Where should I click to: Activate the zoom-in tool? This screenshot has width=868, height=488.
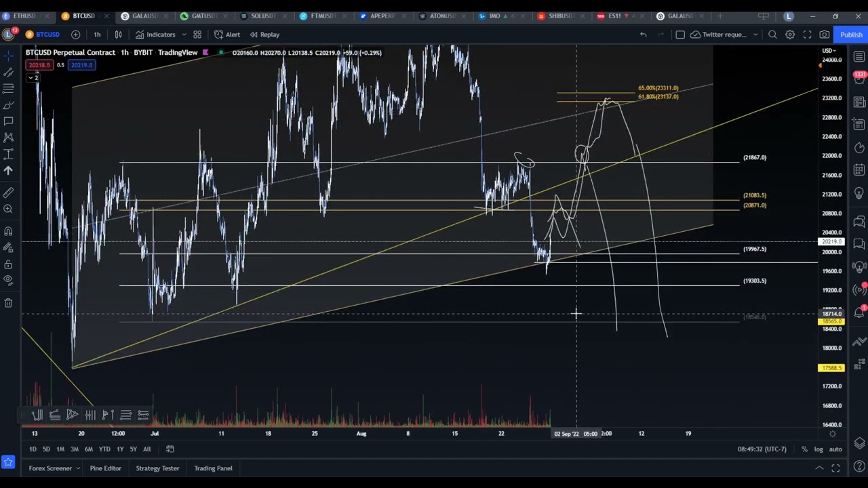click(8, 209)
